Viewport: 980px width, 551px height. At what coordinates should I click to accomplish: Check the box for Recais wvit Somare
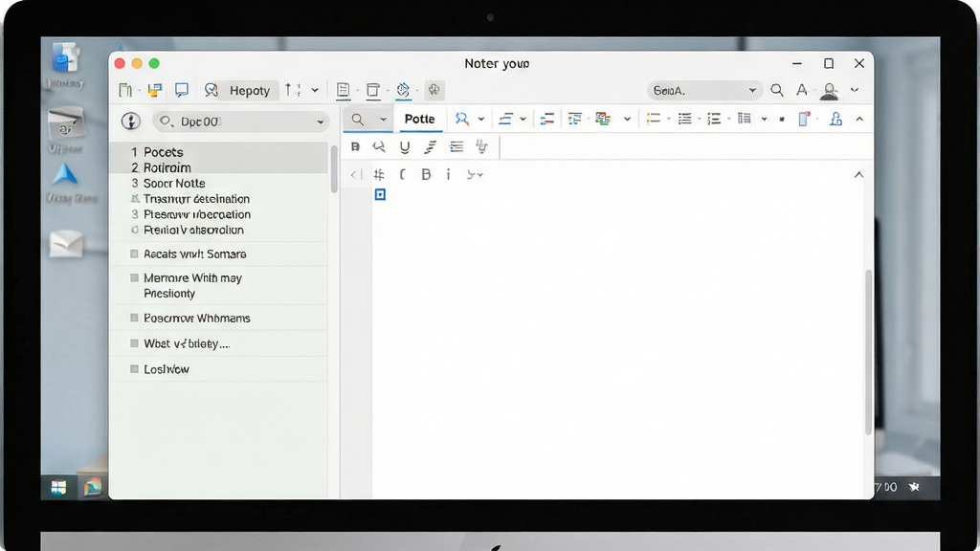tap(134, 253)
